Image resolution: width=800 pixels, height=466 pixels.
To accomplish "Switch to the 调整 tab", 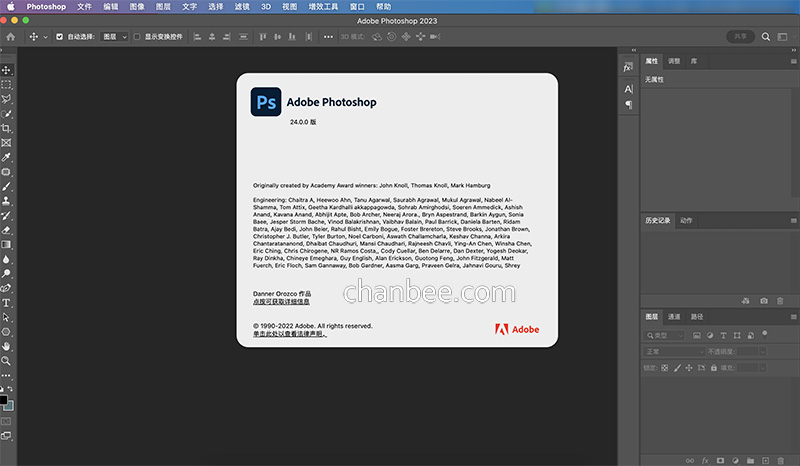I will click(674, 61).
